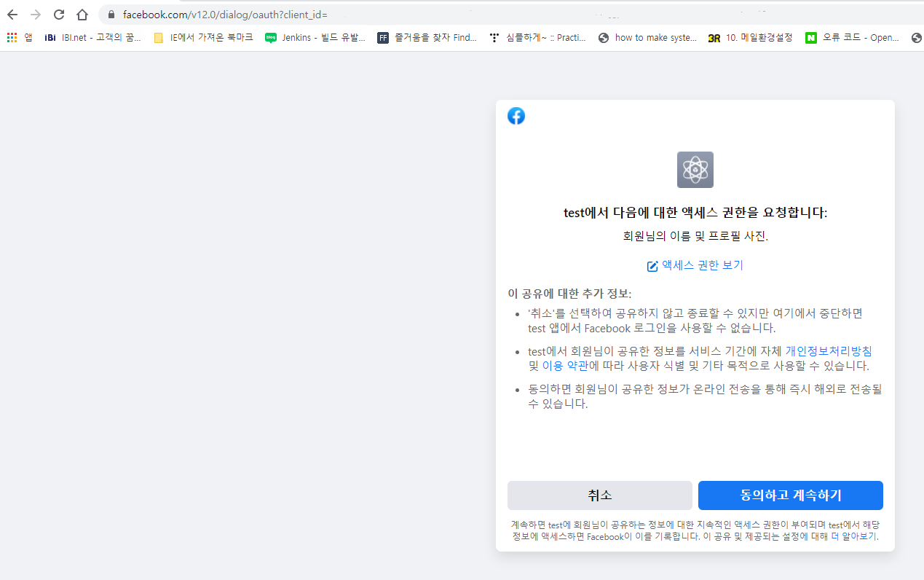Click the 동의하고 계속하기 button
Screen dimensions: 924x580
pos(791,495)
